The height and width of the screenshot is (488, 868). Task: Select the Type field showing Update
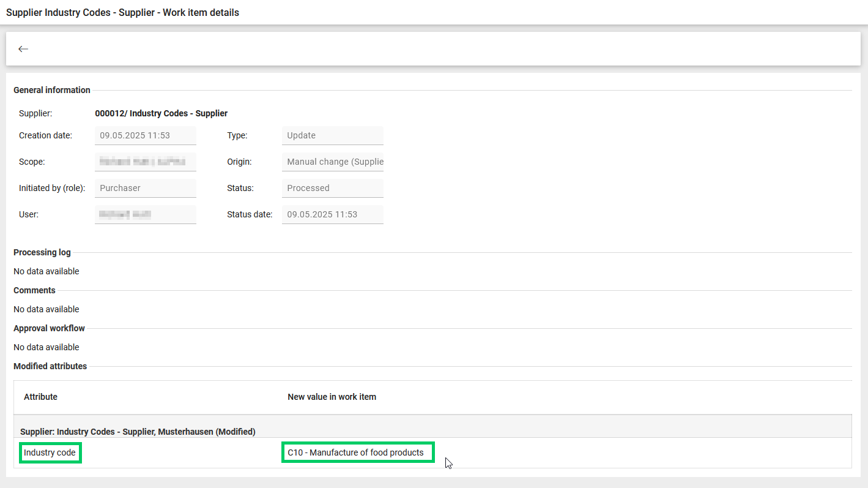332,135
